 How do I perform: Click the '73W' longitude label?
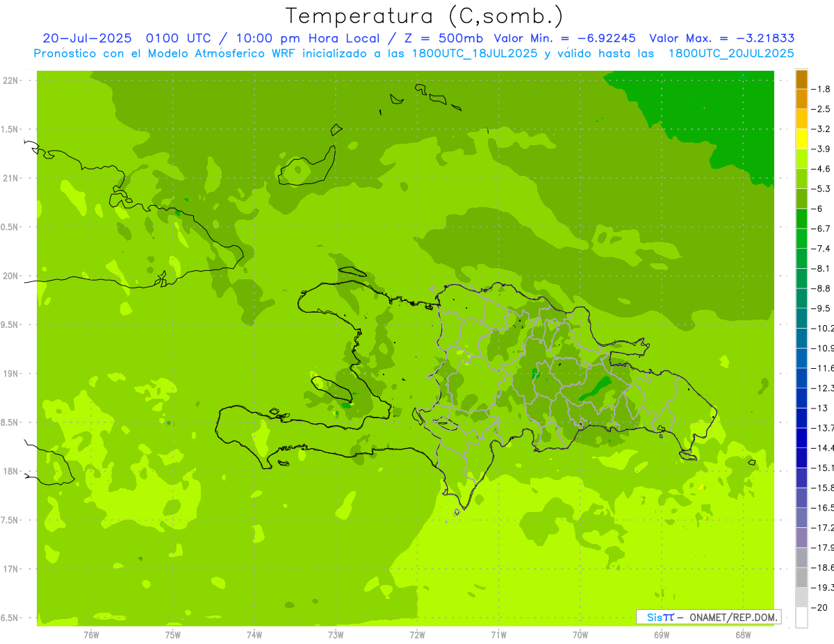coord(336,634)
